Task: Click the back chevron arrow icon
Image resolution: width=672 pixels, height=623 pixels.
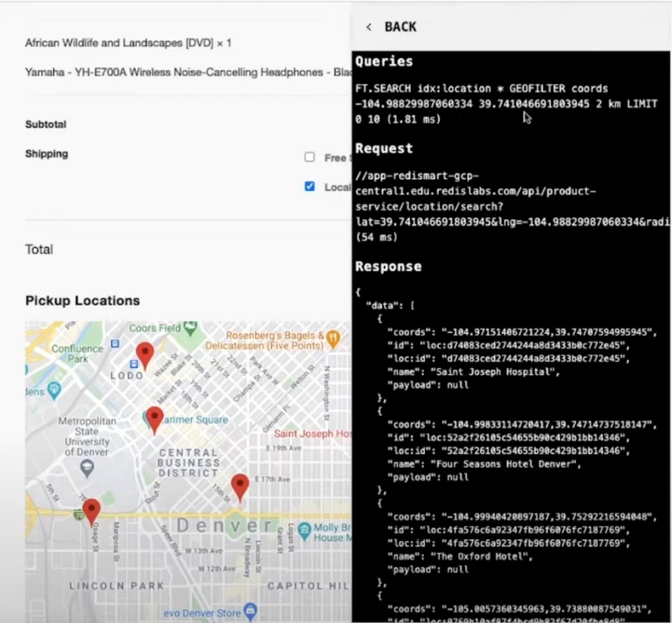Action: coord(369,27)
